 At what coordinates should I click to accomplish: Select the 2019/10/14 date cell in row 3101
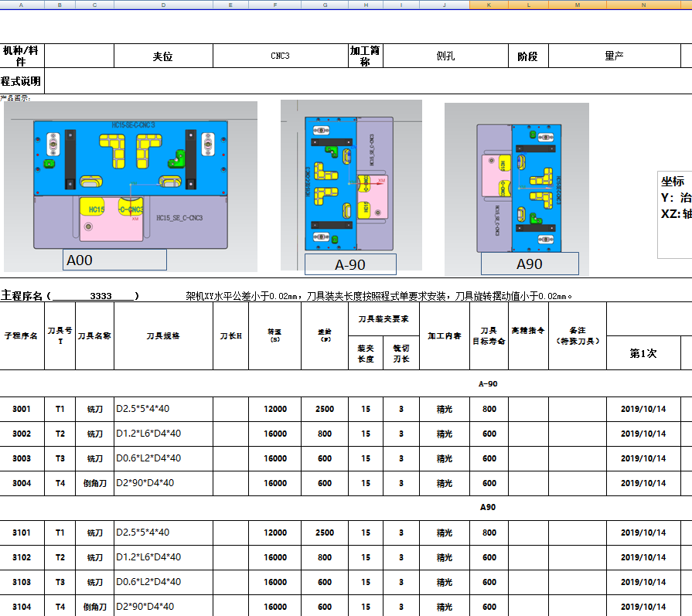[646, 533]
